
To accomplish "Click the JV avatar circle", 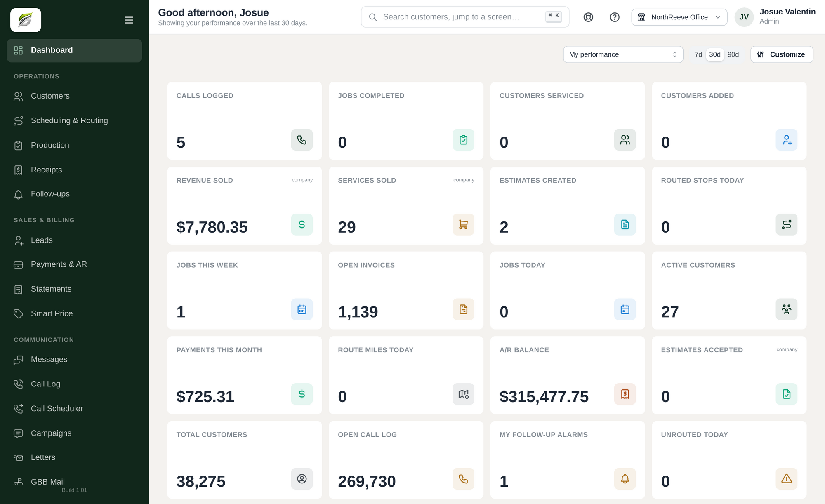I will click(x=744, y=17).
